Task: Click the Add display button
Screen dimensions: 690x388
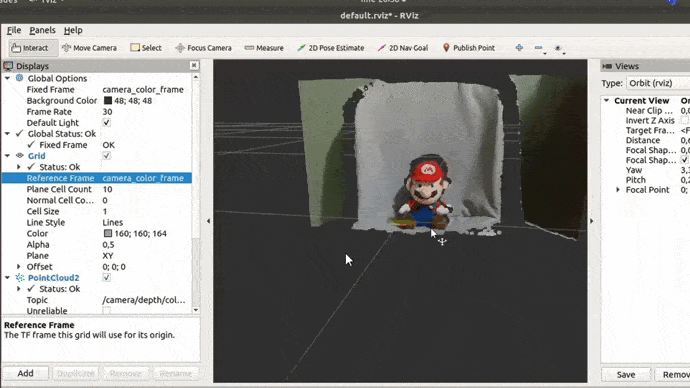Action: tap(26, 373)
